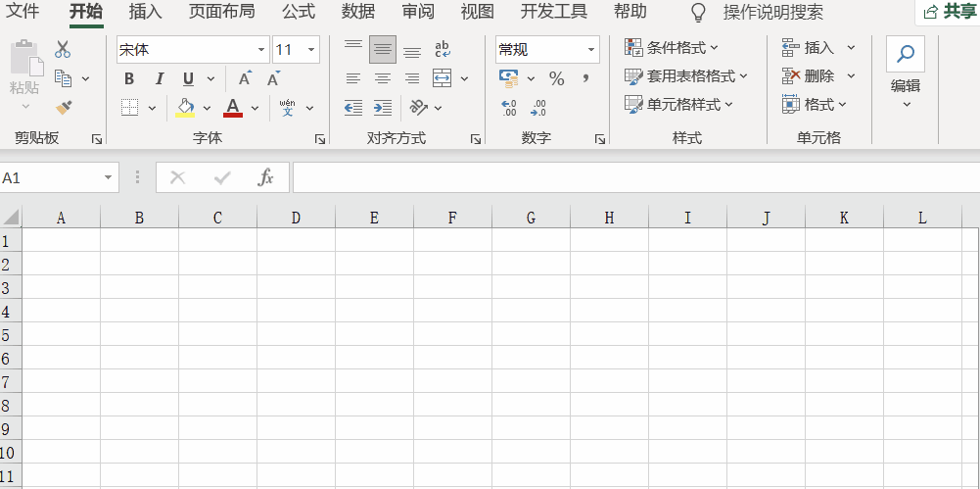Switch to the 视图 View tab
Image resolution: width=980 pixels, height=489 pixels.
point(478,11)
